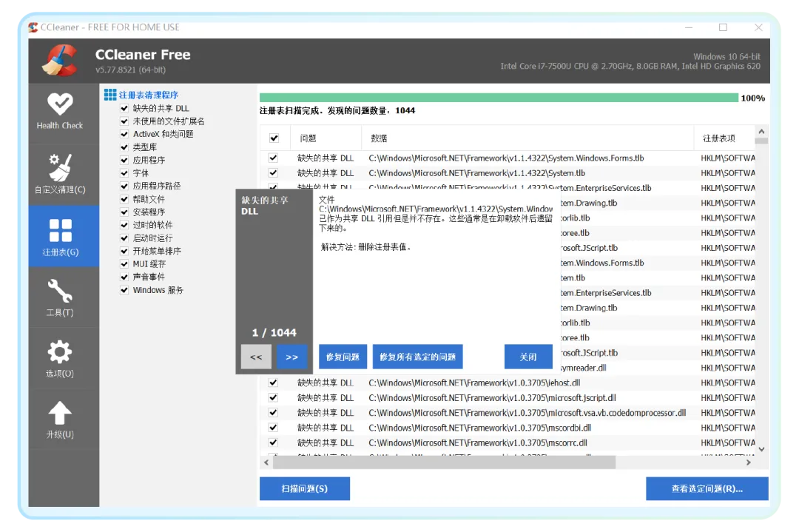Image resolution: width=799 pixels, height=532 pixels.
Task: Click 注册表扫描完成 status text
Action: pos(337,110)
